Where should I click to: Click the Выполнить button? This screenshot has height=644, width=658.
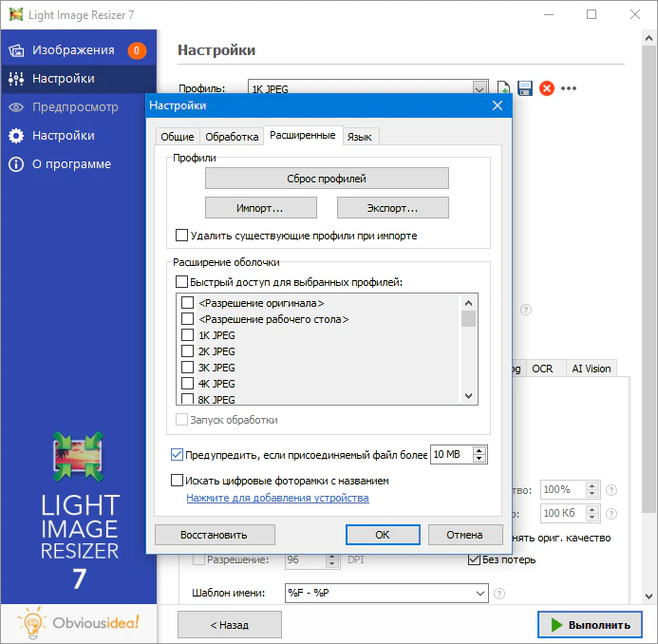tap(590, 625)
